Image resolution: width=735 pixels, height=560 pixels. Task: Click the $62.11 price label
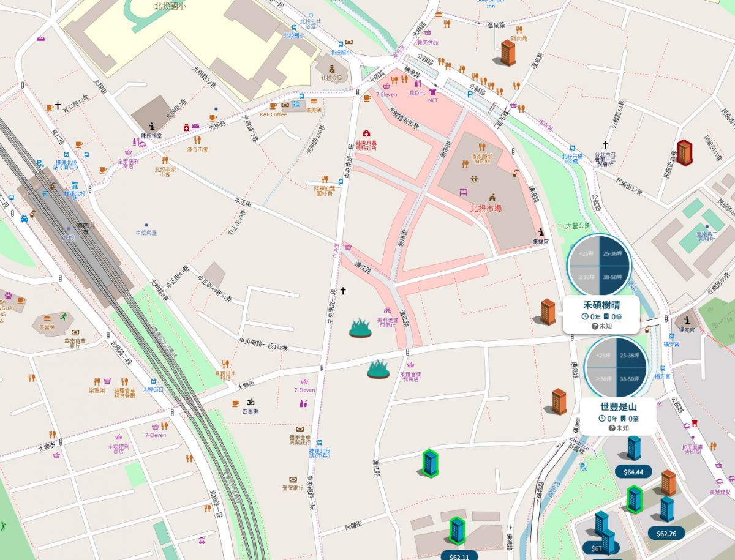[x=459, y=555]
